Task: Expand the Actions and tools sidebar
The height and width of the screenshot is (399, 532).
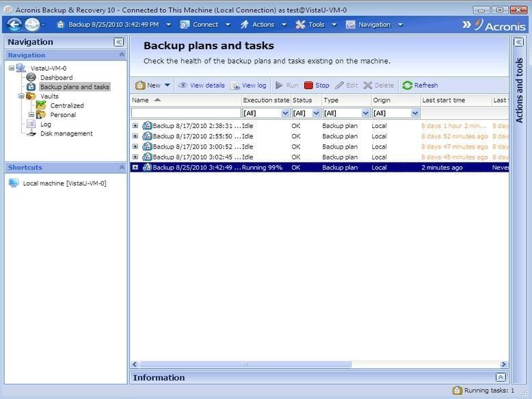Action: coord(518,42)
